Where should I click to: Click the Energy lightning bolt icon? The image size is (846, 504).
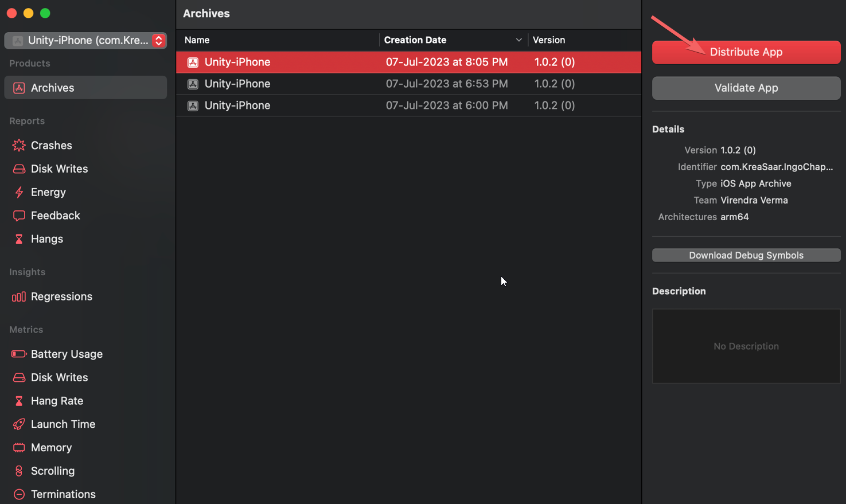coord(19,192)
